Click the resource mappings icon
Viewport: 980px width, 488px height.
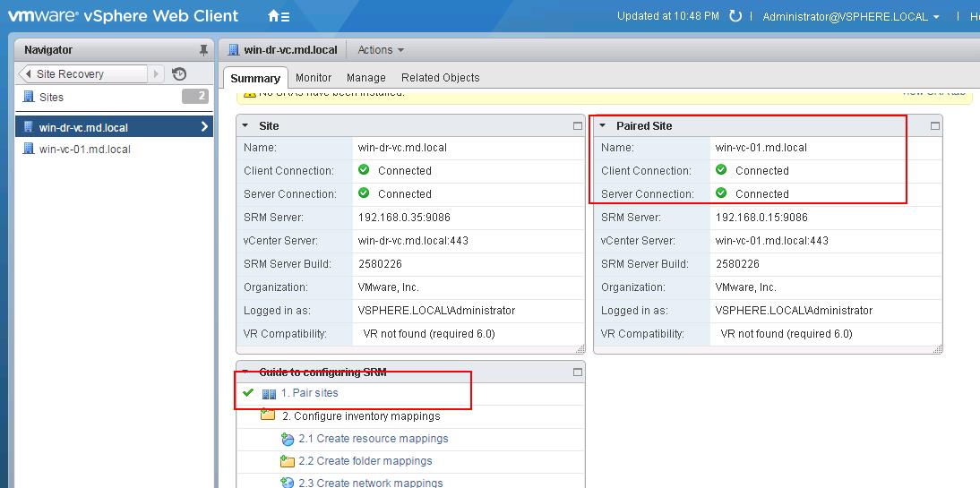pyautogui.click(x=287, y=439)
